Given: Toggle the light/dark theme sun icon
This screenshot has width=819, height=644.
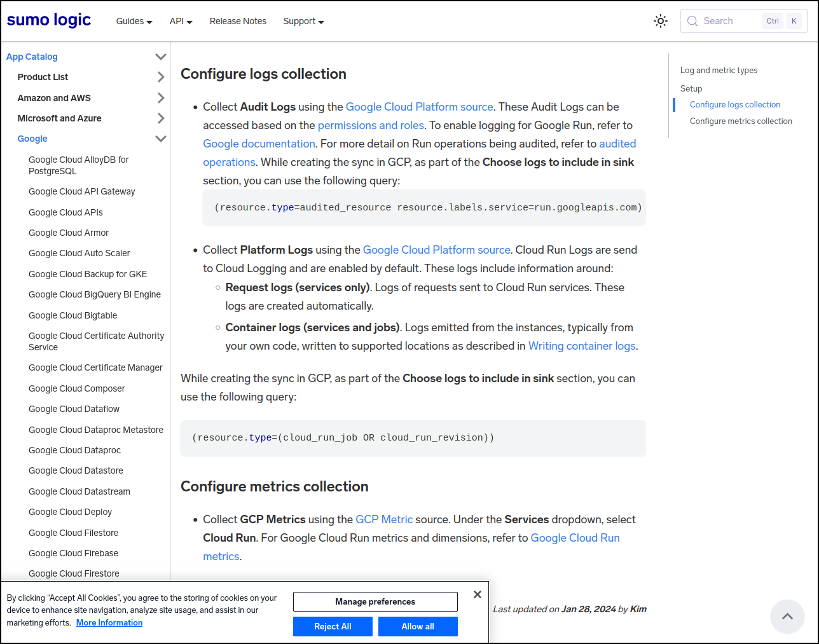Looking at the screenshot, I should [x=661, y=21].
